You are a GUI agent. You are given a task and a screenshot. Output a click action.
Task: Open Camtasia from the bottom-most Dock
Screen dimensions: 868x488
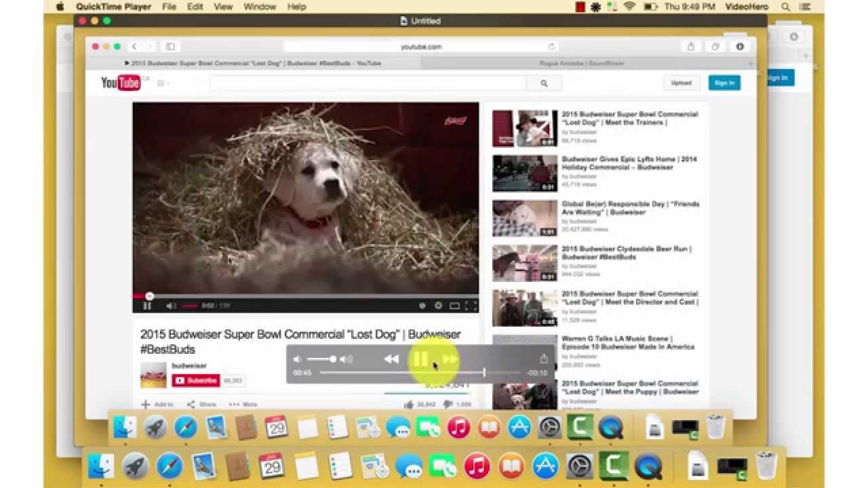614,466
